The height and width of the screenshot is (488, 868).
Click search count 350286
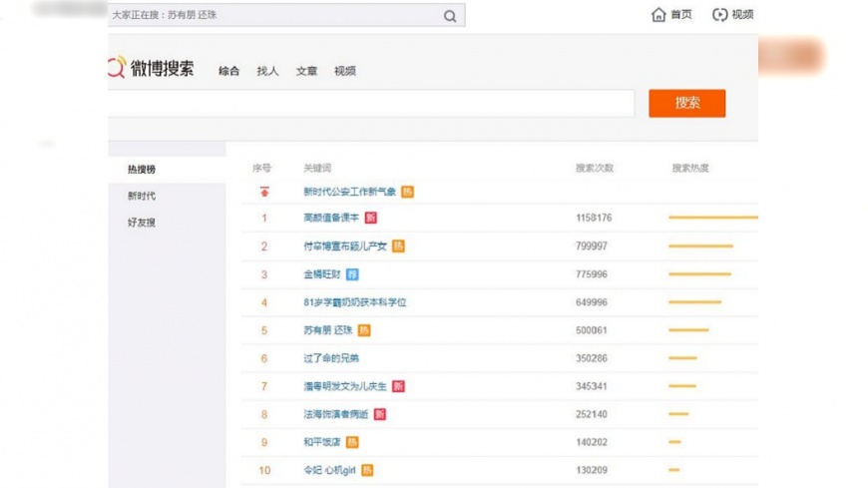[x=592, y=358]
